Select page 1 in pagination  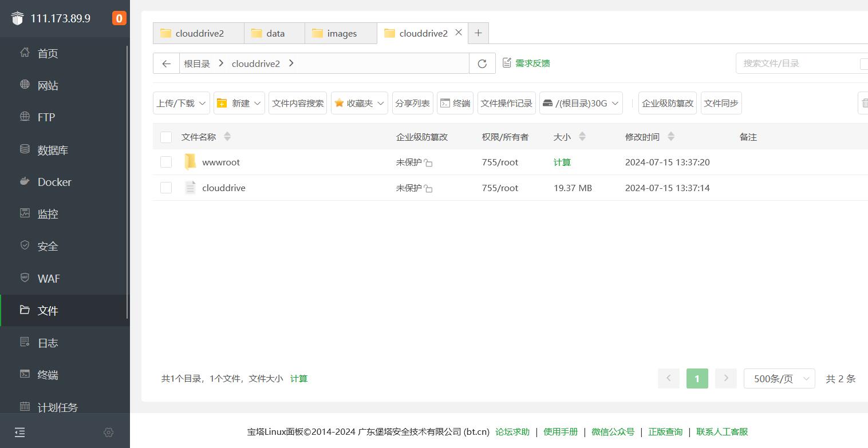(697, 378)
